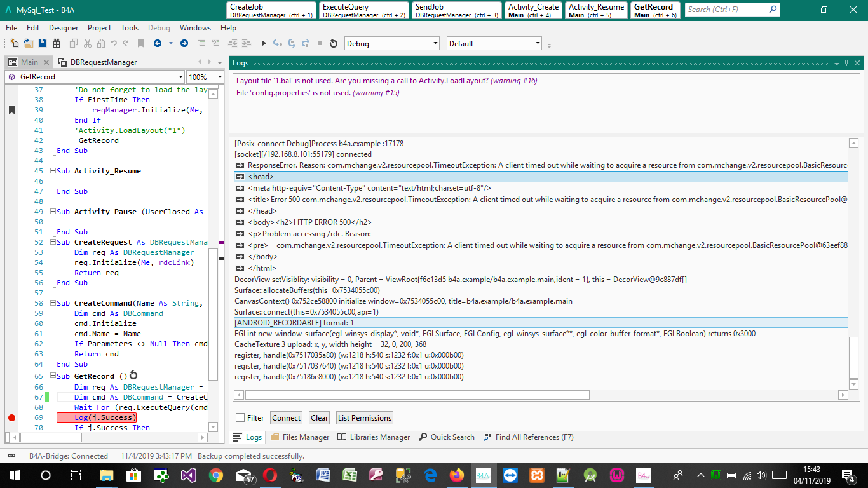Switch to DBRequestManager code tab
This screenshot has width=868, height=488.
97,62
